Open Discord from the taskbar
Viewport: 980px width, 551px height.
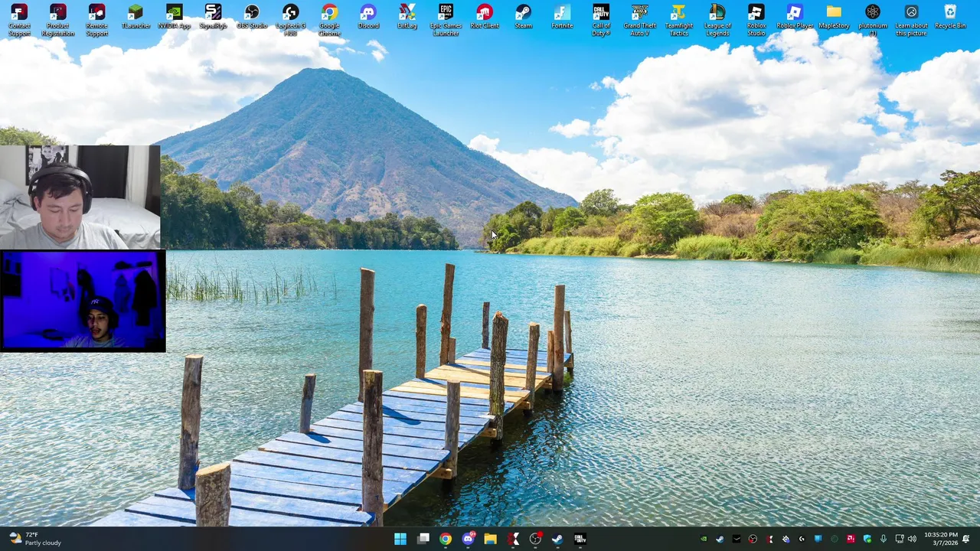pyautogui.click(x=468, y=540)
